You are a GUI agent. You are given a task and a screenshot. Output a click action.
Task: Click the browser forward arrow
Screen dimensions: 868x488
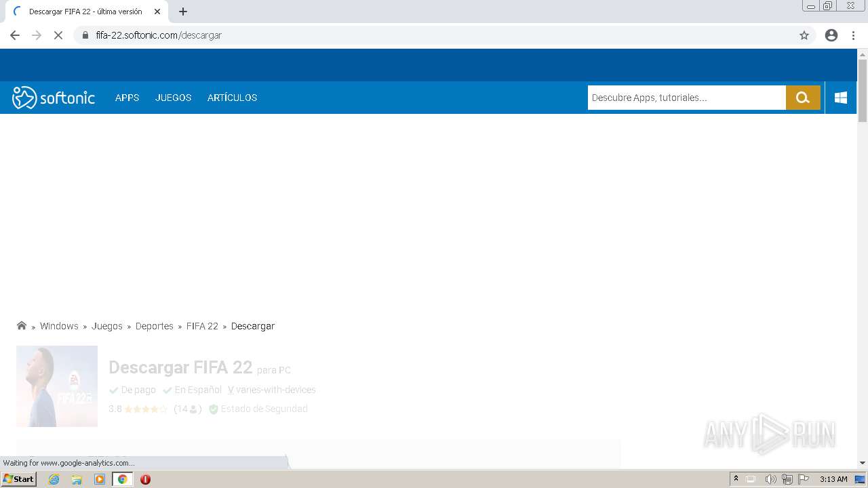pos(37,35)
